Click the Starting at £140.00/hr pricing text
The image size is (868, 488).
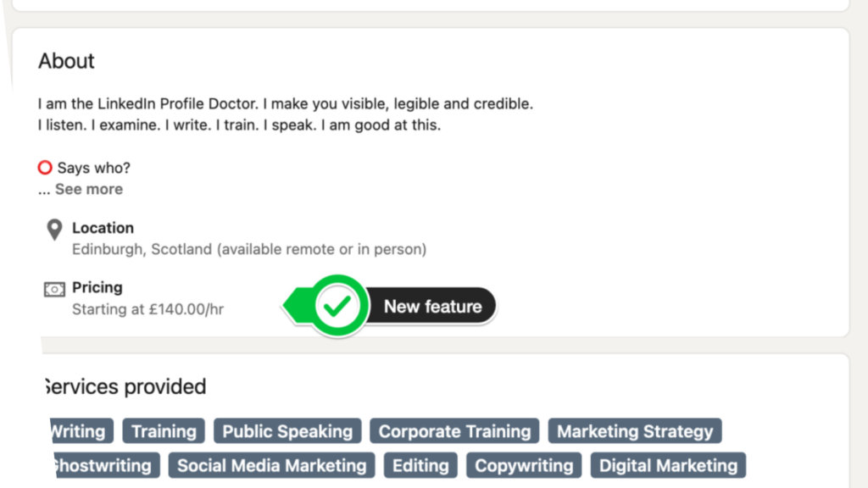(x=147, y=309)
